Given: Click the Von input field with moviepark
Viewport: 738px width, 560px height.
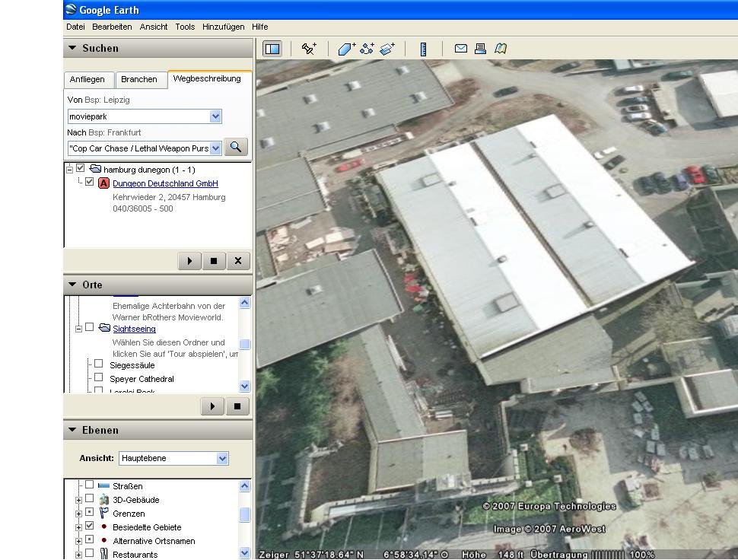Looking at the screenshot, I should tap(138, 116).
